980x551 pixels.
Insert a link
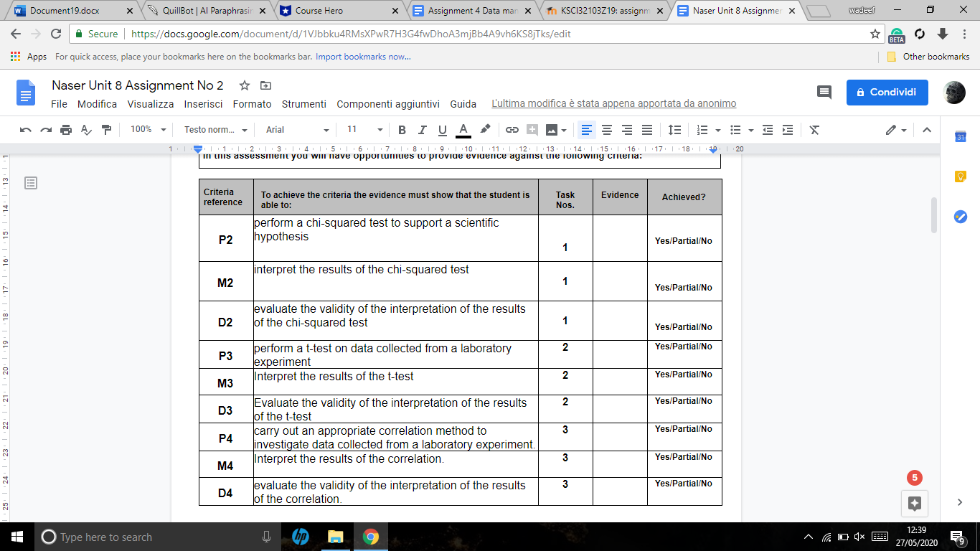(511, 130)
